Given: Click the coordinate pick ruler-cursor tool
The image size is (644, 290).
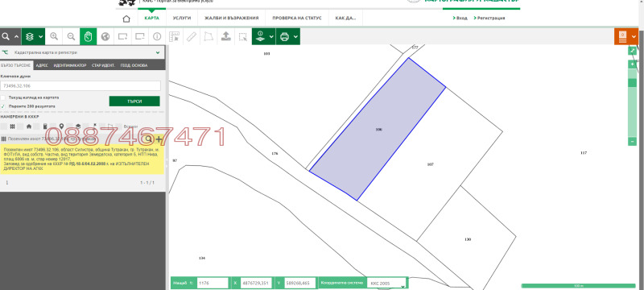Looking at the screenshot, I should pos(175,36).
